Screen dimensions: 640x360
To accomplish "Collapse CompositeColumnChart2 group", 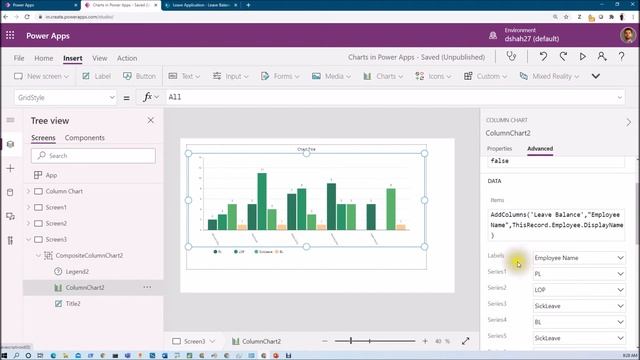I will point(38,256).
